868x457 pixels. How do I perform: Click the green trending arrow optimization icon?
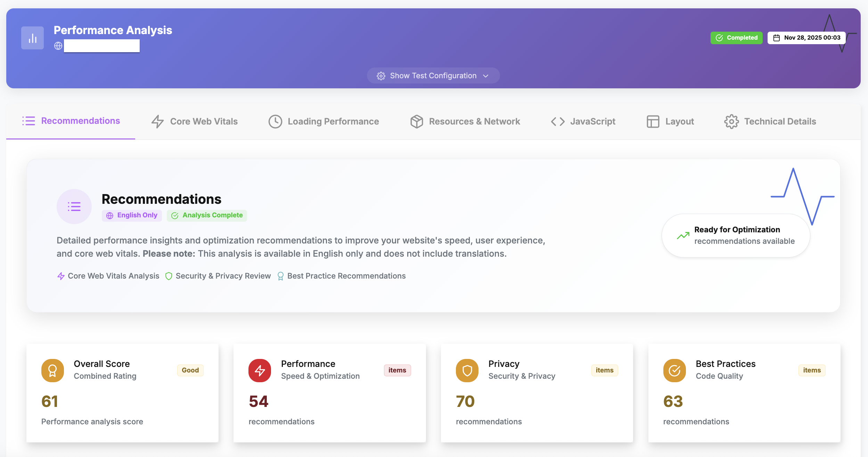[683, 236]
